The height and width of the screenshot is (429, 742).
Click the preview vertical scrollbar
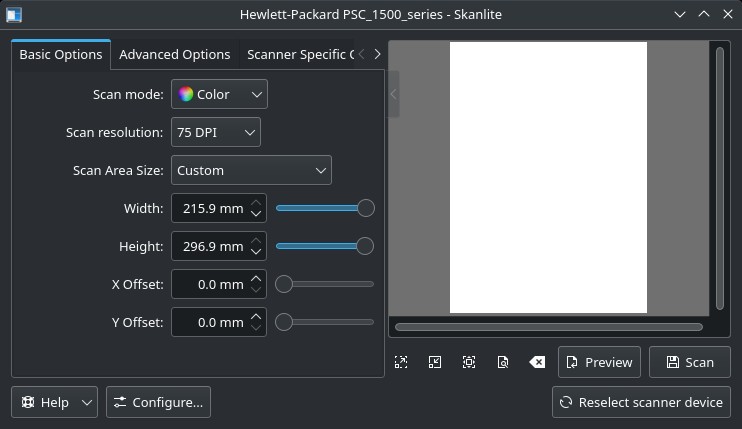720,178
